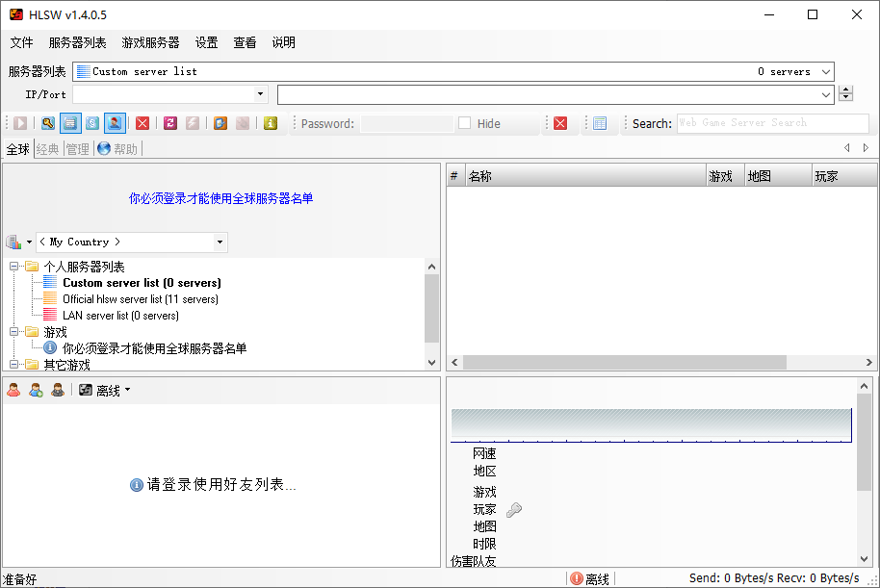Click the ping graph area

pyautogui.click(x=652, y=425)
